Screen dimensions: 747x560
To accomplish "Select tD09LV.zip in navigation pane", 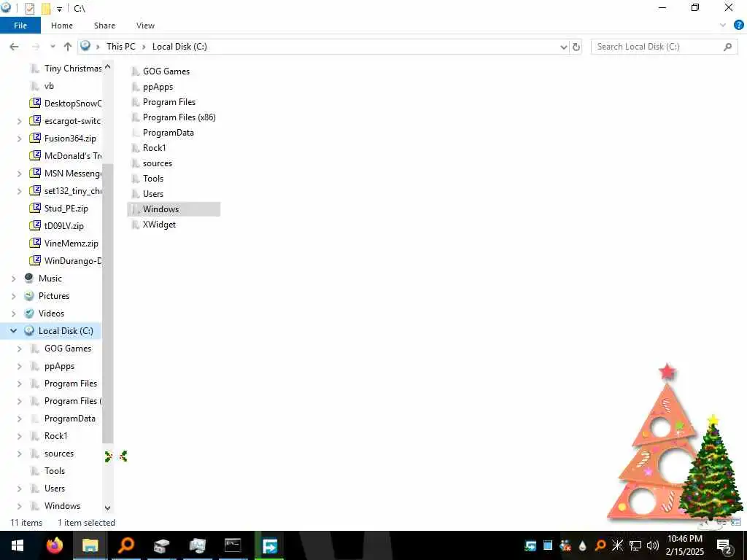I will (64, 226).
